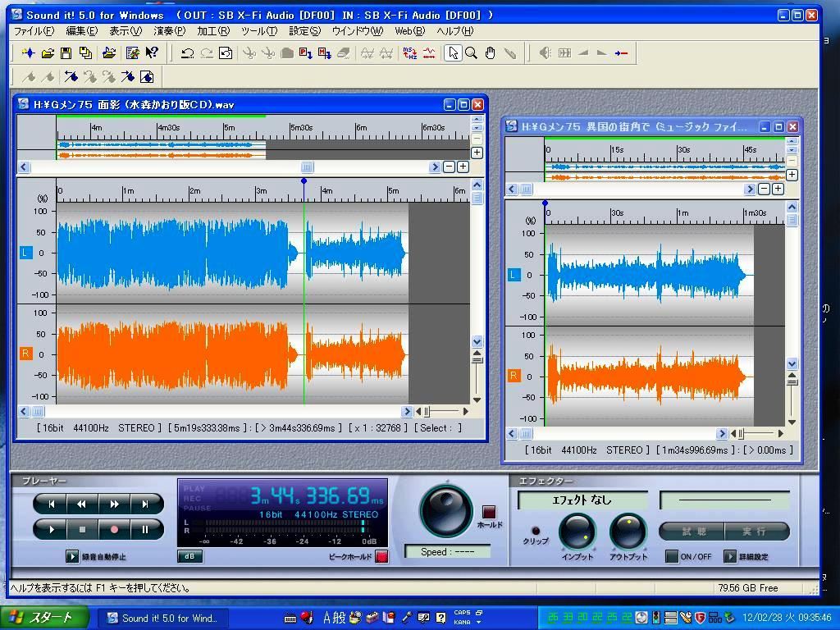The width and height of the screenshot is (840, 630).
Task: Select the pencil draw tool
Action: point(510,53)
